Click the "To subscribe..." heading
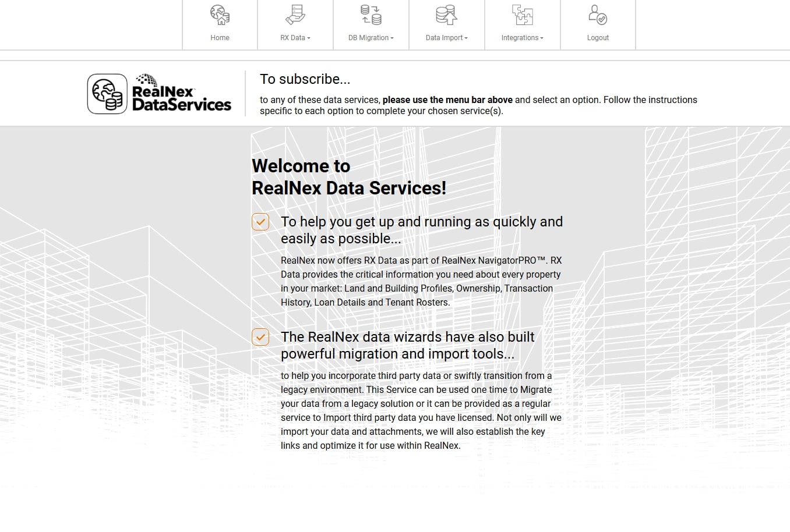Image resolution: width=790 pixels, height=532 pixels. coord(305,79)
